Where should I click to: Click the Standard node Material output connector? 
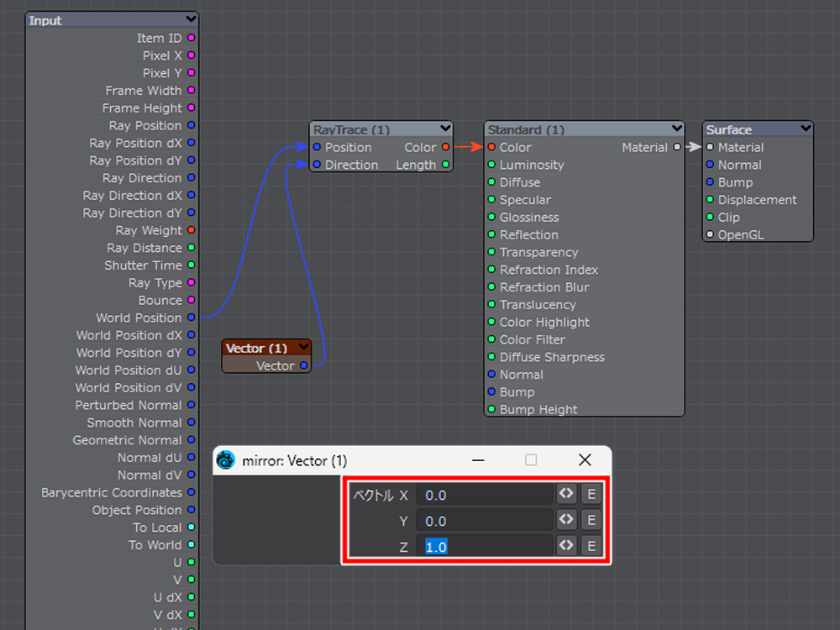tap(677, 148)
